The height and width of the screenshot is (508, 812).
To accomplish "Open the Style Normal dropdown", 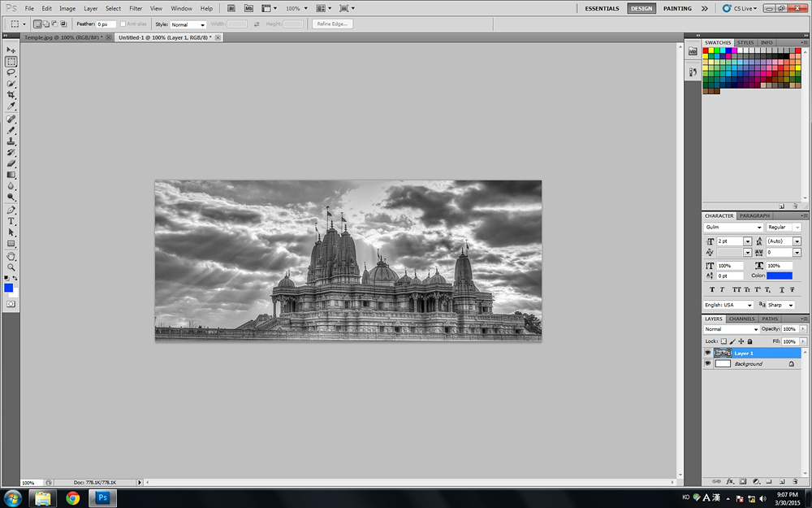I will pyautogui.click(x=188, y=24).
